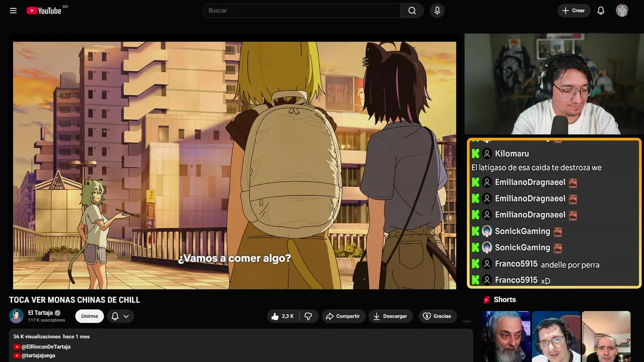This screenshot has width=644, height=362.
Task: Expand the channel notification bell dropdown
Action: click(120, 316)
